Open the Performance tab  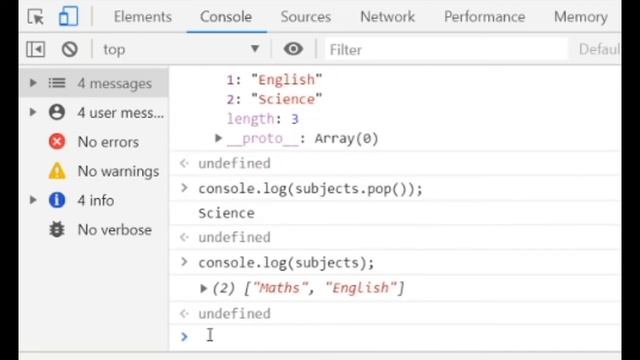click(484, 17)
